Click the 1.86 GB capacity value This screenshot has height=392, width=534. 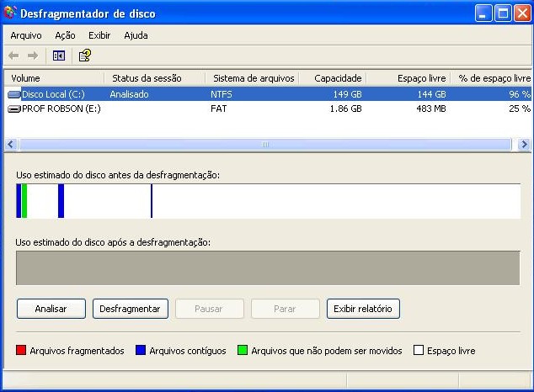(x=345, y=109)
